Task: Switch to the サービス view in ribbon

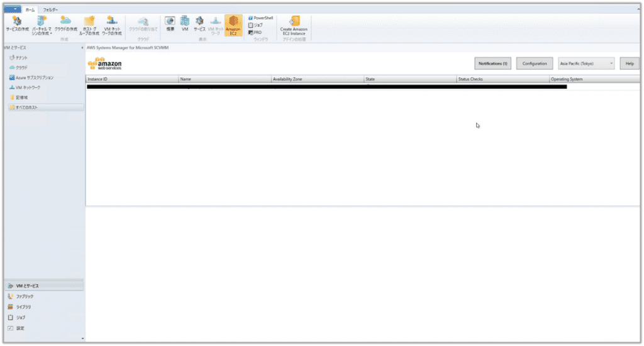Action: pyautogui.click(x=199, y=24)
